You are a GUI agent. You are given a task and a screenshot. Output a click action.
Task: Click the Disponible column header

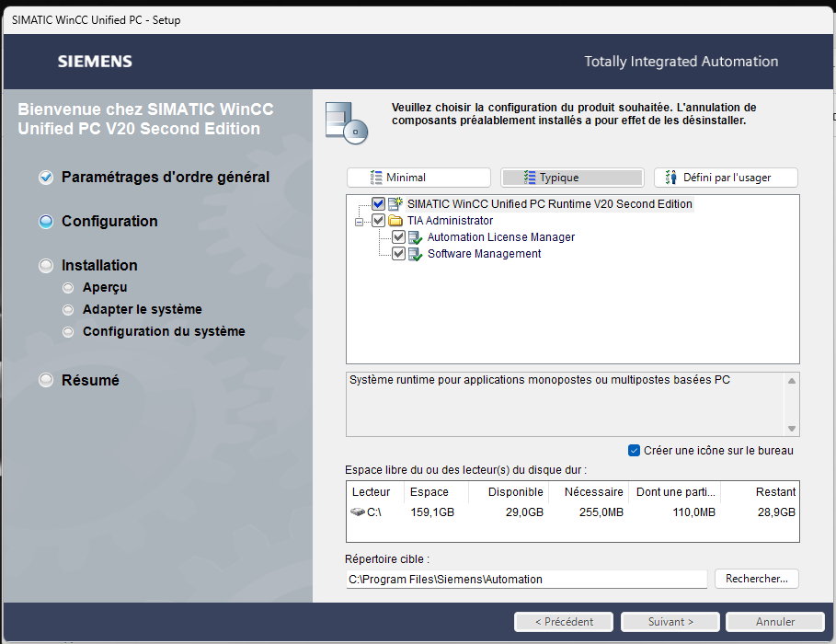point(509,492)
